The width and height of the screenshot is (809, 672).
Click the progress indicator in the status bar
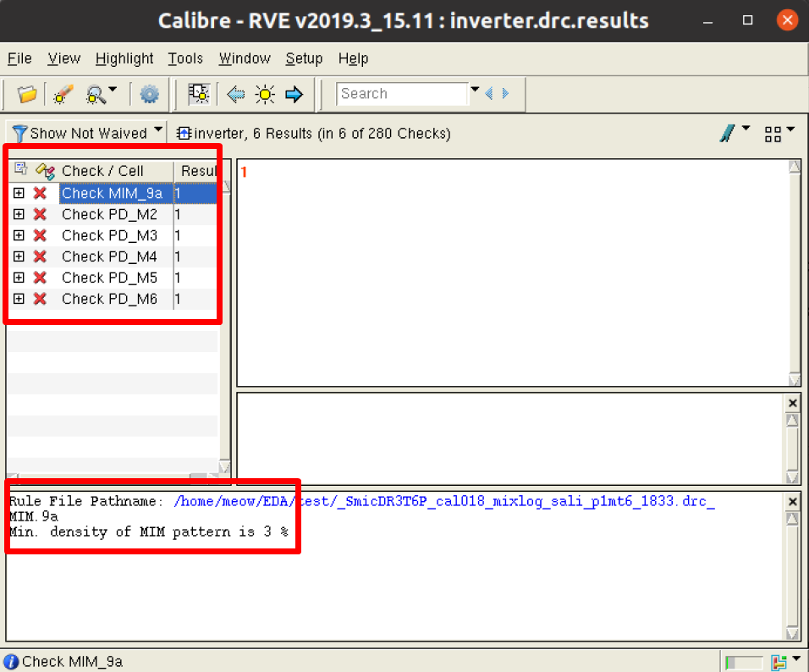(745, 661)
